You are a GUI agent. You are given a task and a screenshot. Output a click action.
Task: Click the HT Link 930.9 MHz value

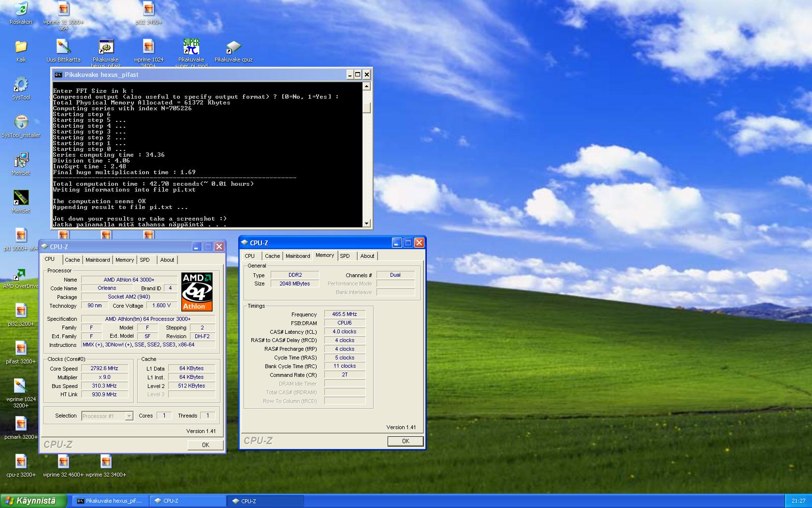104,394
